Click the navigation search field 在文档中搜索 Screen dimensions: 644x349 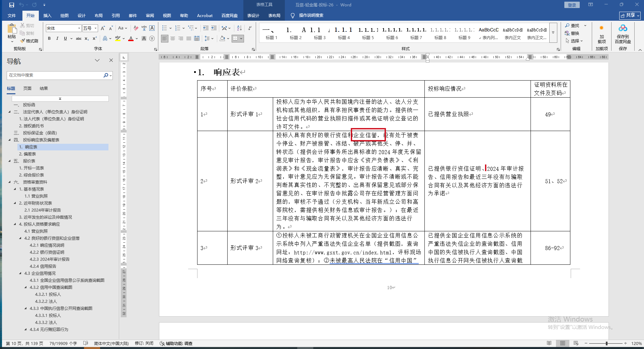55,75
